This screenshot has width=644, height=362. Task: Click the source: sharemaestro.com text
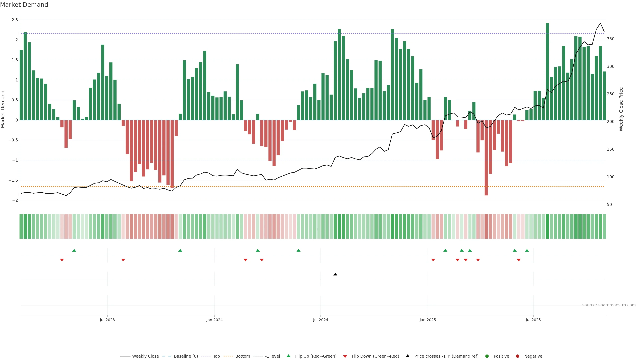click(x=609, y=305)
